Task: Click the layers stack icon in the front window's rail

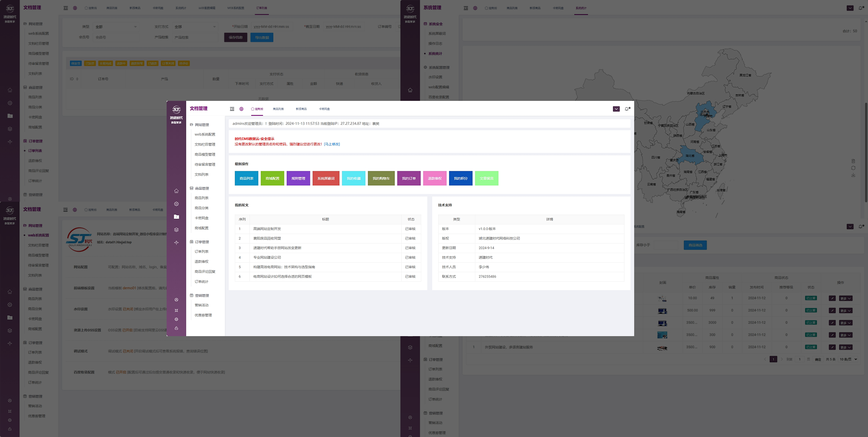Action: [177, 230]
